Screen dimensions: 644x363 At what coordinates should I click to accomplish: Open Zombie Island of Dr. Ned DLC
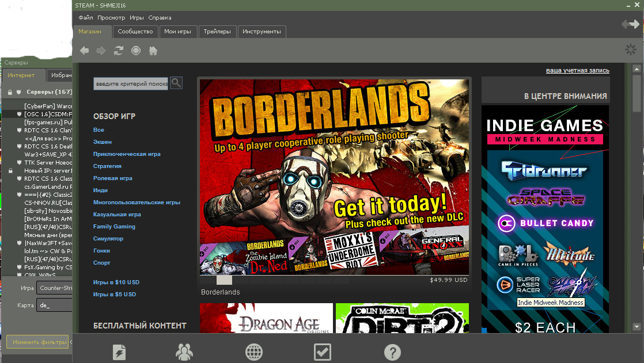[244, 258]
